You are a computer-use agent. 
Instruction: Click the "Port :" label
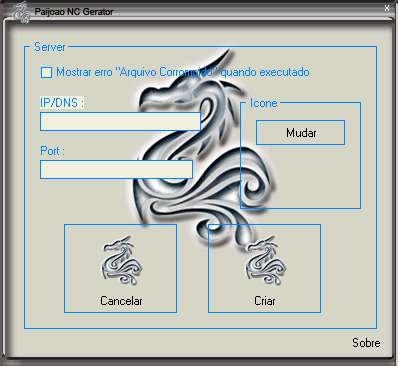tap(52, 151)
